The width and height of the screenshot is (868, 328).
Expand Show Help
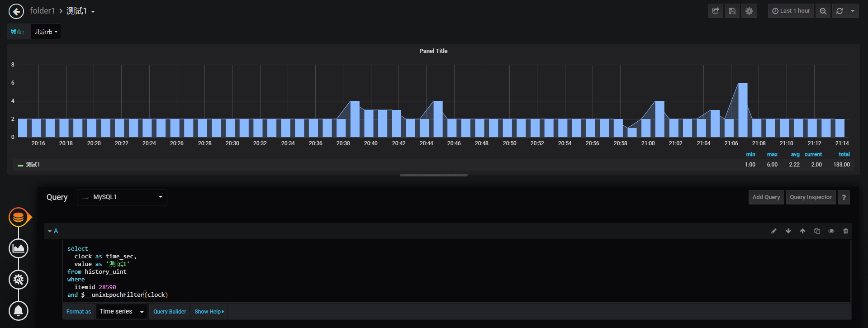209,312
